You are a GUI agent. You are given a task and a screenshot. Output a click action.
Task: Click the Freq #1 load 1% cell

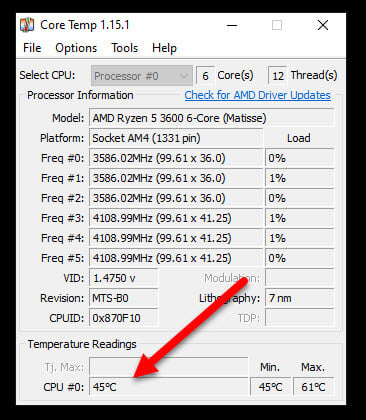click(x=299, y=178)
